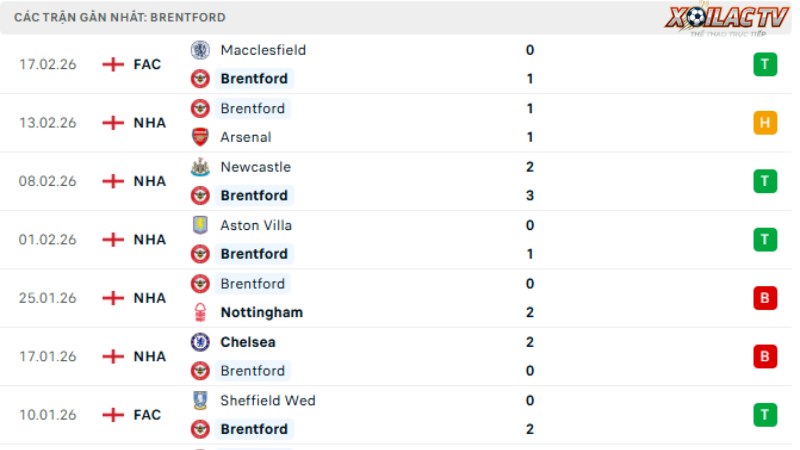Click the 'Các trận gần nhất: Brentford' header

click(x=120, y=17)
